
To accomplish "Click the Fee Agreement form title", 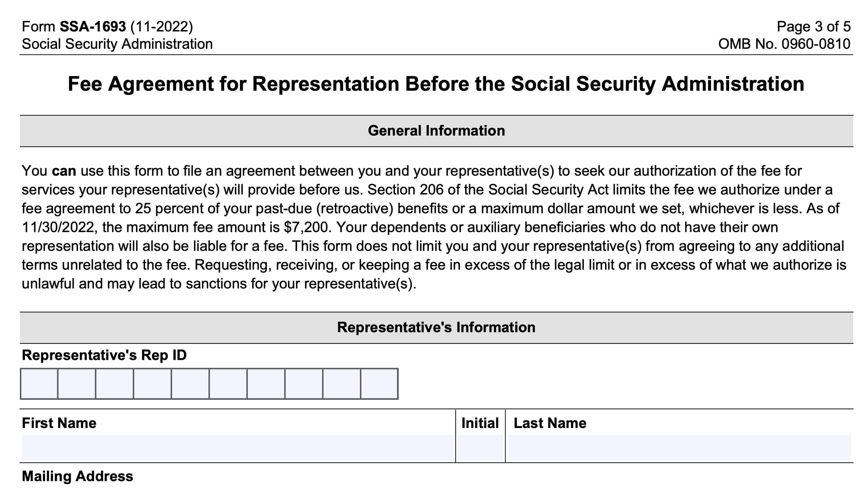I will pyautogui.click(x=436, y=84).
